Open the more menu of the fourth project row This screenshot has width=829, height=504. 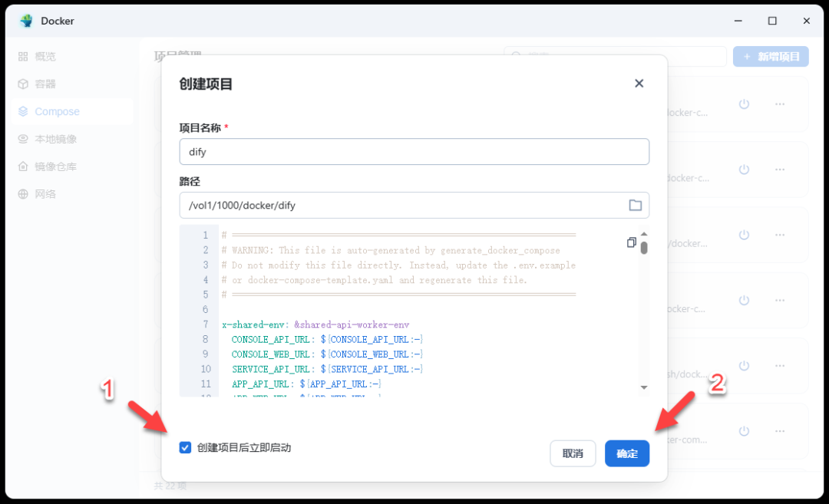(x=780, y=300)
